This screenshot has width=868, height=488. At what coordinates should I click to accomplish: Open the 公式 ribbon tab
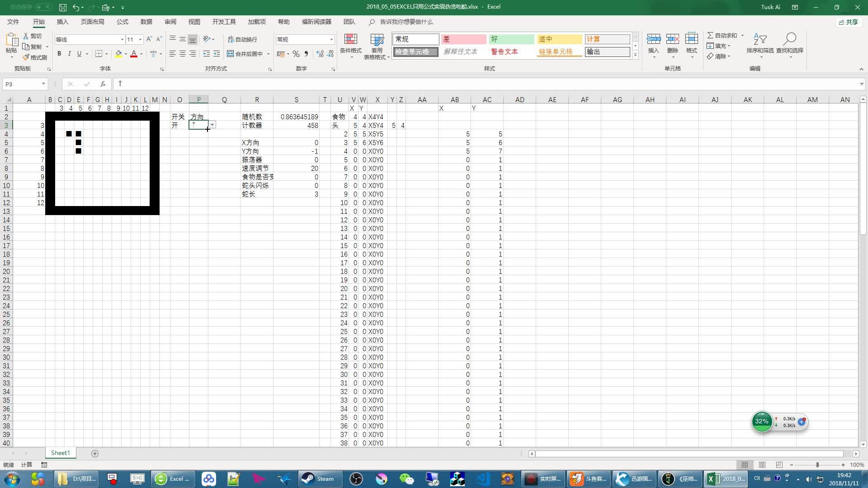pyautogui.click(x=122, y=22)
